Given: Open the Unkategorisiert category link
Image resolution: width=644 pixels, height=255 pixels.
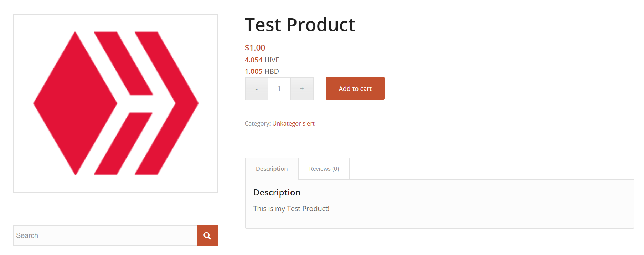Looking at the screenshot, I should point(293,123).
